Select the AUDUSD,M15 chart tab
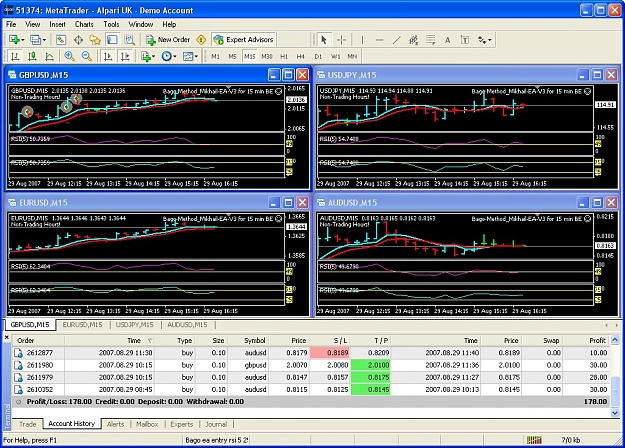 click(x=187, y=324)
